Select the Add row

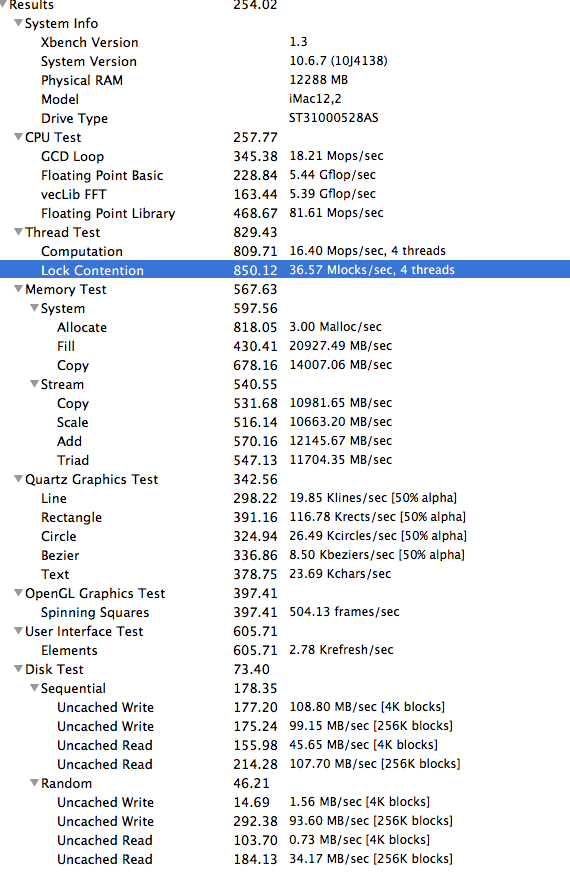pos(285,441)
